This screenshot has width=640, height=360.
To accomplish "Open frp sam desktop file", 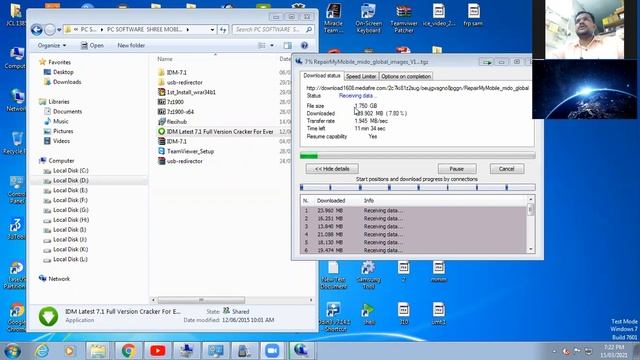I will 473,16.
